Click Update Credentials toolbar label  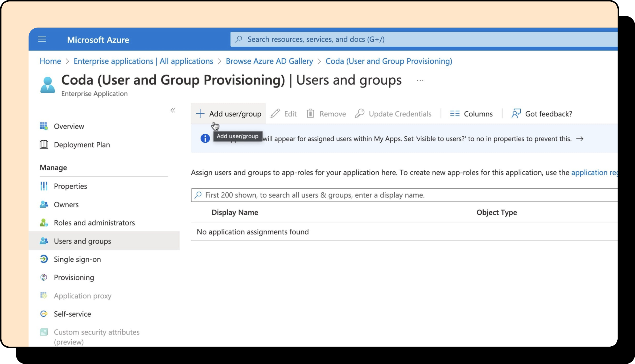400,114
